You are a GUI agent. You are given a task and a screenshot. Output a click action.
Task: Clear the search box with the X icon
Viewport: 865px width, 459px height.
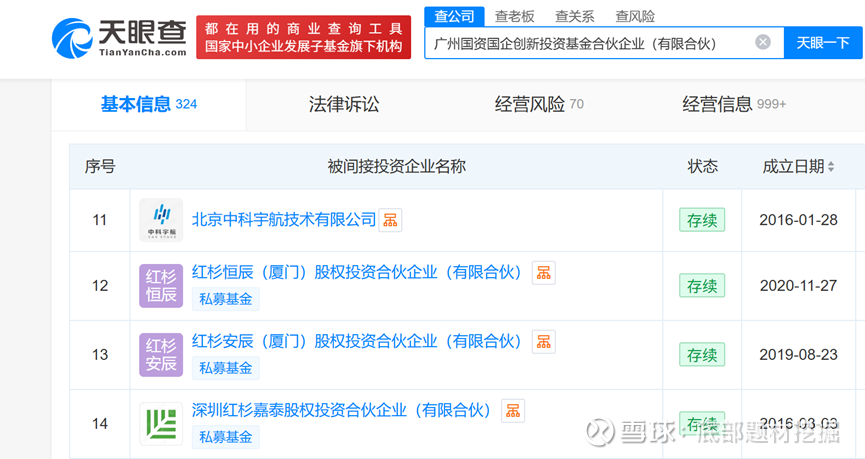[763, 42]
